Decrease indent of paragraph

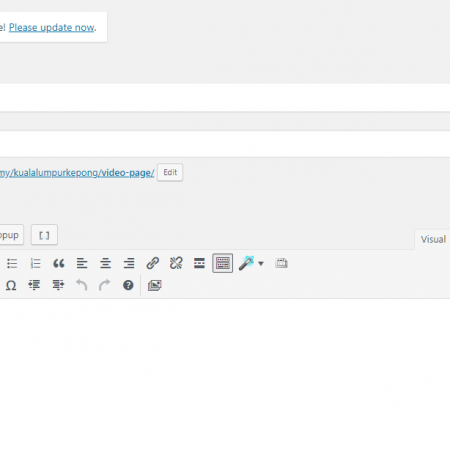click(x=34, y=285)
